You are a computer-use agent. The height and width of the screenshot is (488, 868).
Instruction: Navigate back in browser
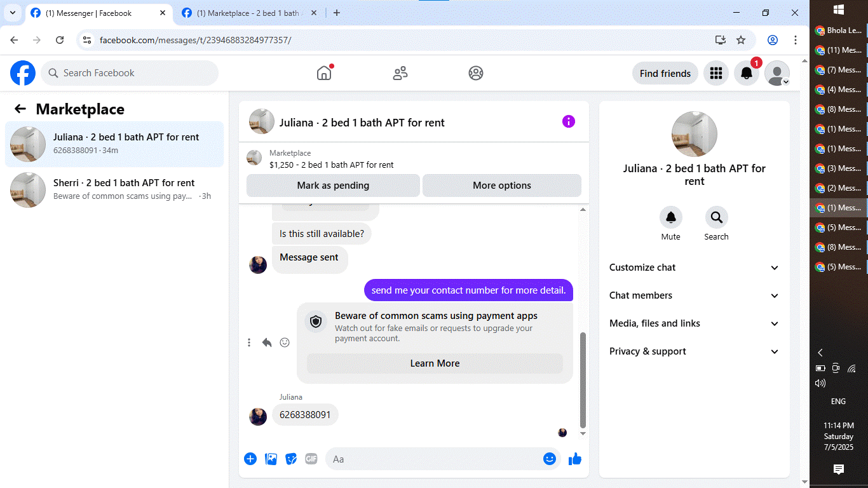[14, 40]
